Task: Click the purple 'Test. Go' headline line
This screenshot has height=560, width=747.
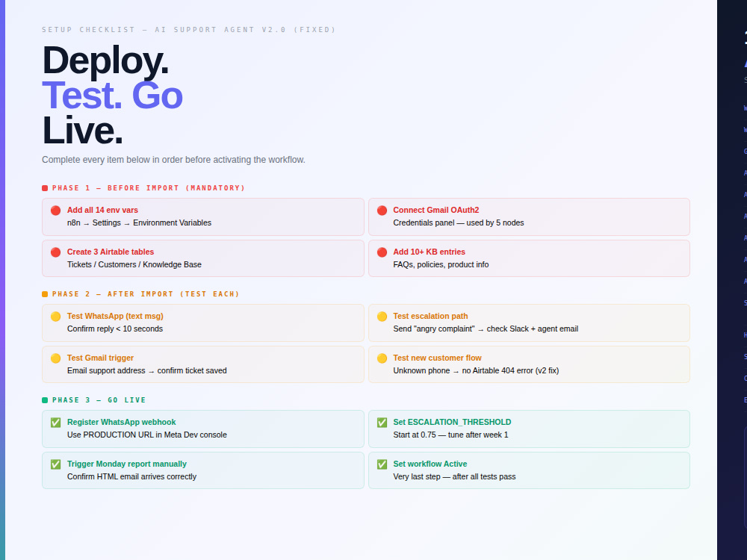Action: [113, 96]
